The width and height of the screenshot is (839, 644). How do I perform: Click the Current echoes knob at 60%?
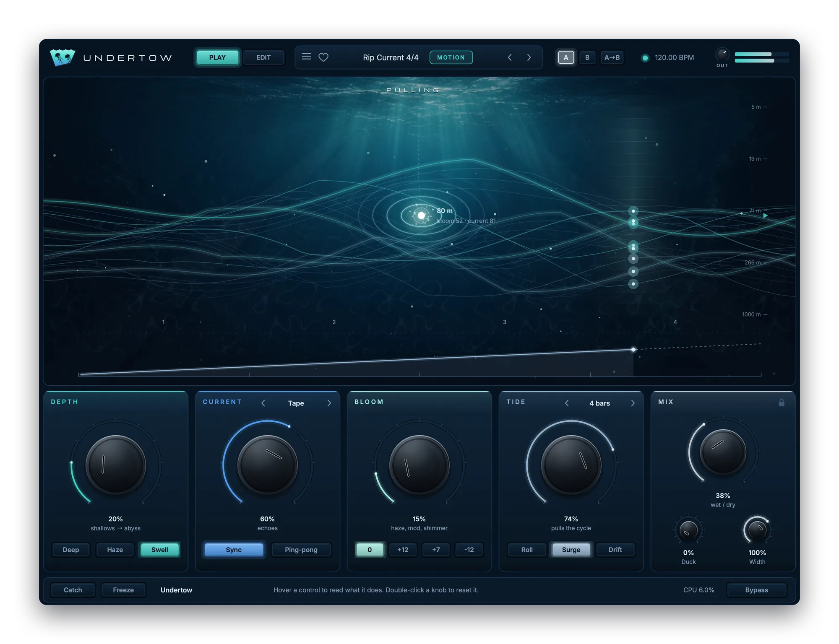tap(268, 465)
